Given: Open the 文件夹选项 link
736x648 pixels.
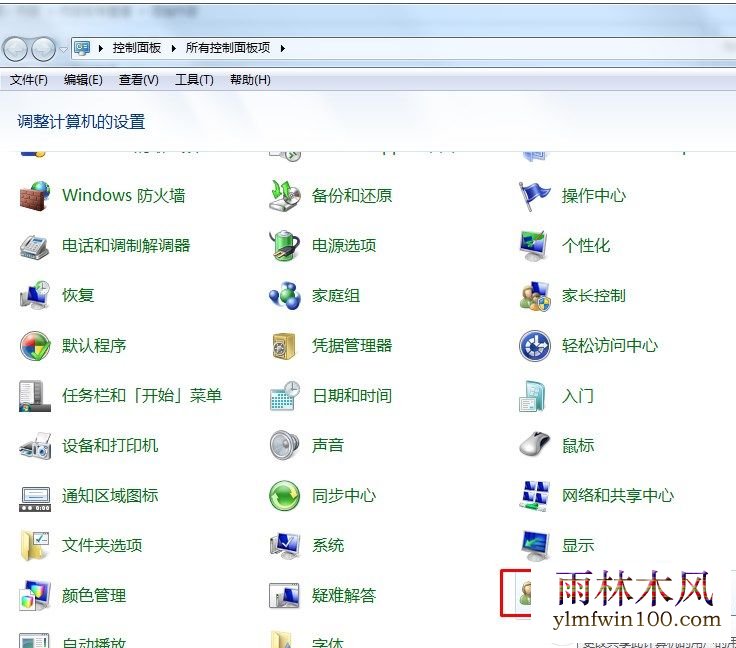Looking at the screenshot, I should click(102, 545).
